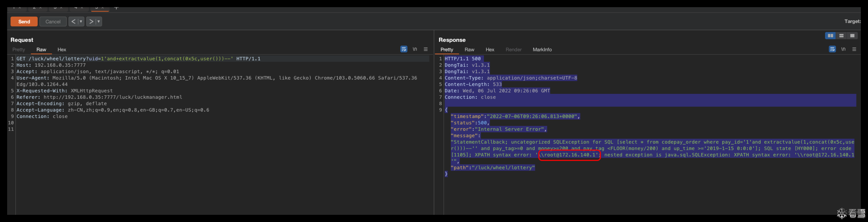Toggle word wrap icon in Response panel
The height and width of the screenshot is (222, 868).
tap(832, 49)
